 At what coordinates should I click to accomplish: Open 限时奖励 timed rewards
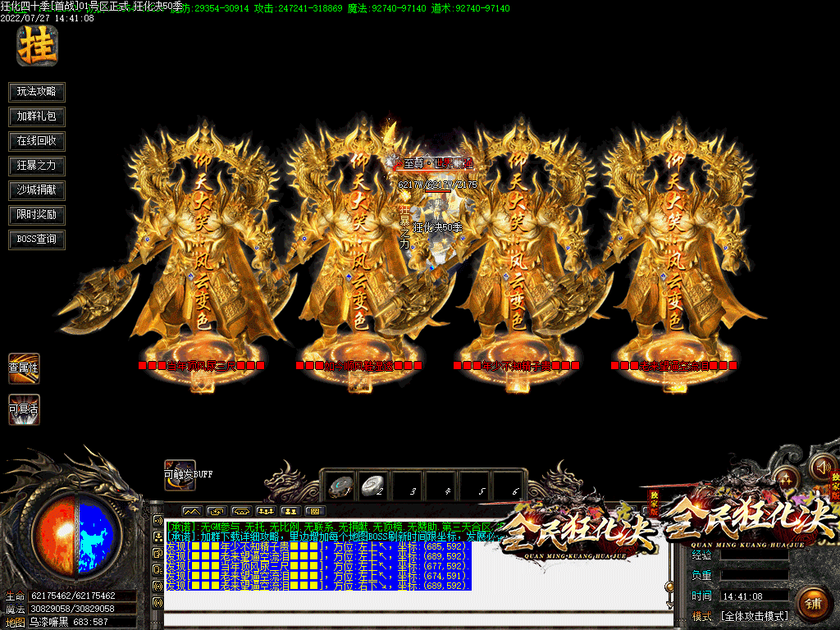(x=37, y=215)
